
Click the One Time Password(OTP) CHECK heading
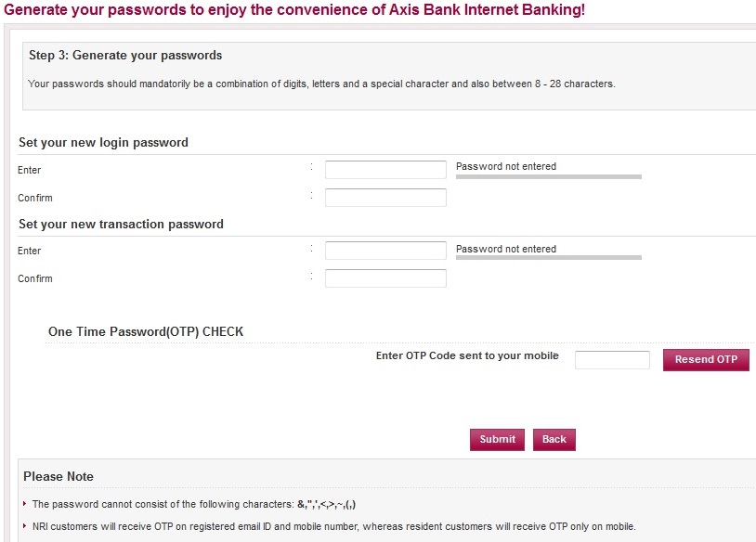tap(146, 332)
